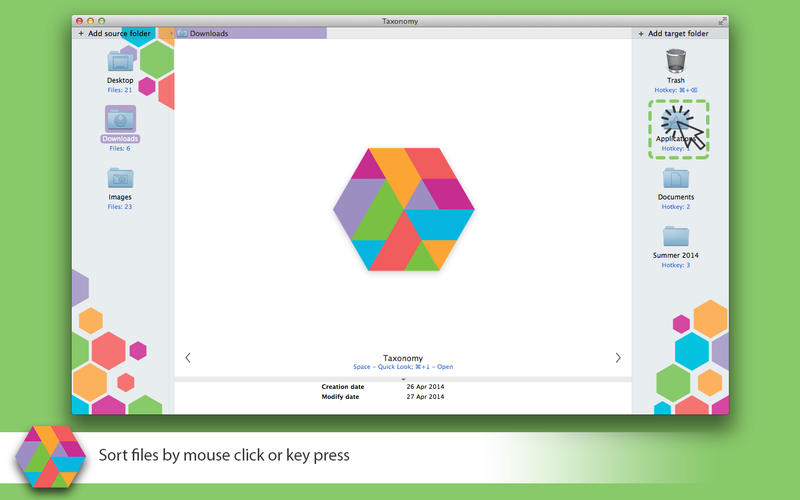Image resolution: width=800 pixels, height=500 pixels.
Task: Click the Creation date label
Action: [343, 387]
